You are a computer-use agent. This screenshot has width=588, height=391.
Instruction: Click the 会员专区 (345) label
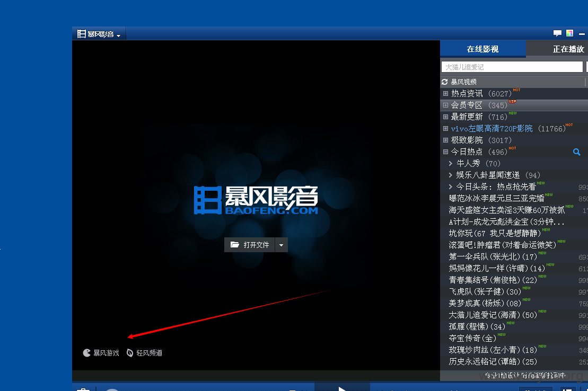click(479, 105)
